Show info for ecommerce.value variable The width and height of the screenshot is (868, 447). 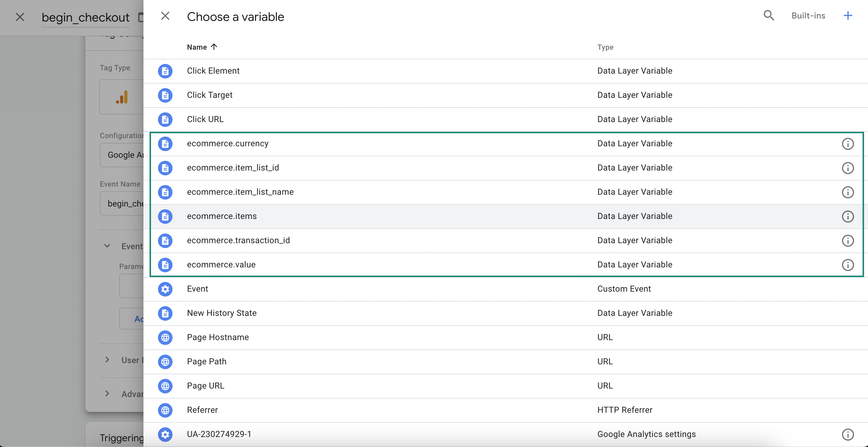[x=848, y=265]
